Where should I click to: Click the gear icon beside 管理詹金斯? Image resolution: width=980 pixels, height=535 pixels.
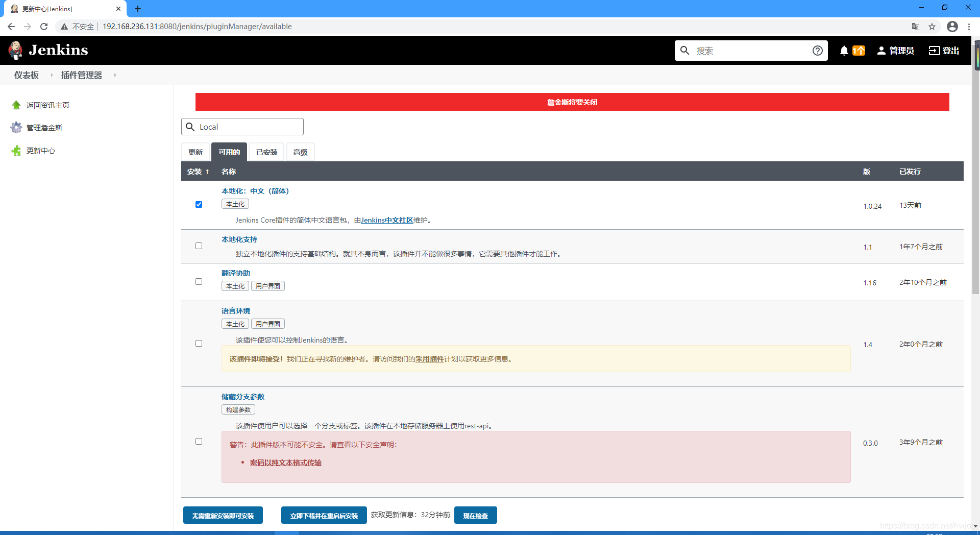pyautogui.click(x=16, y=128)
